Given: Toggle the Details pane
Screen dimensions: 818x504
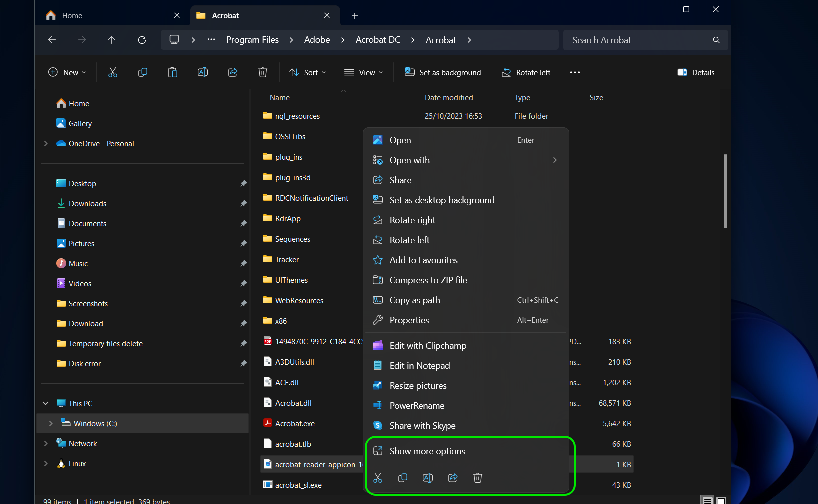Looking at the screenshot, I should [696, 72].
